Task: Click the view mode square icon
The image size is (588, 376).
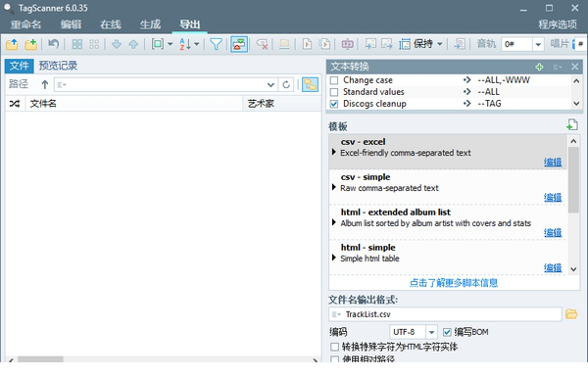Action: 158,44
